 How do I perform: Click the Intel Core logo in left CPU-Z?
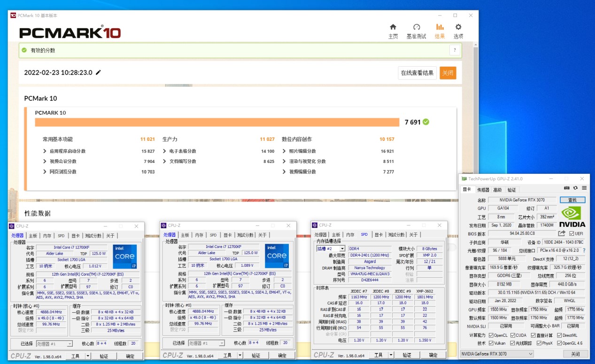(125, 257)
